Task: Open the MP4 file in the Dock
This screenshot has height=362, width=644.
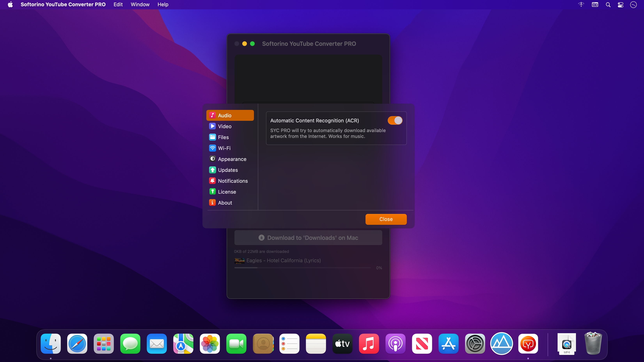Action: pos(567,344)
